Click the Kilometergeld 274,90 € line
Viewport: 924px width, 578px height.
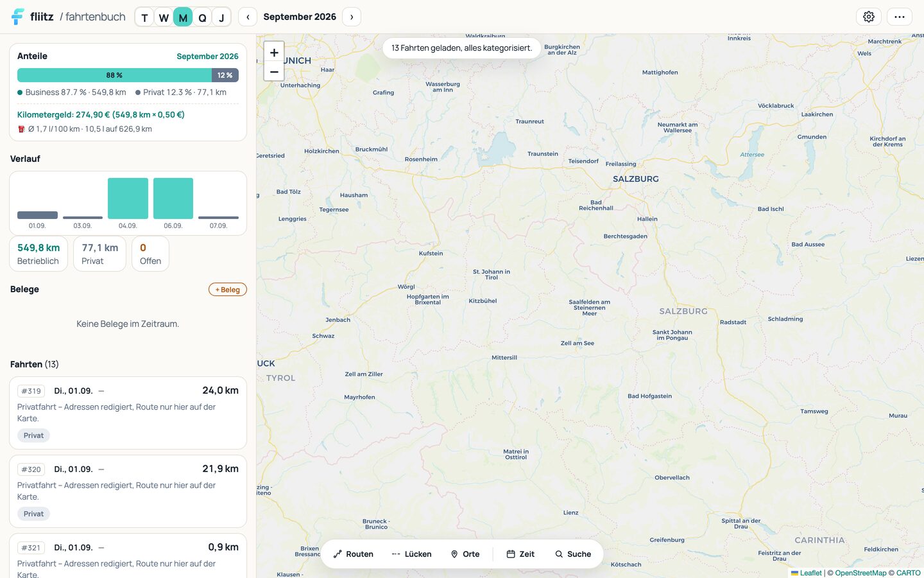tap(101, 115)
